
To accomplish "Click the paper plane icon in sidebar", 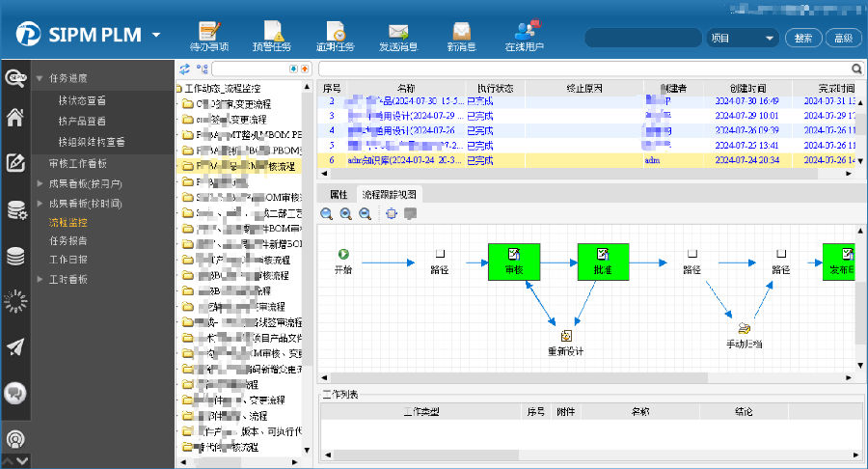I will pos(14,346).
